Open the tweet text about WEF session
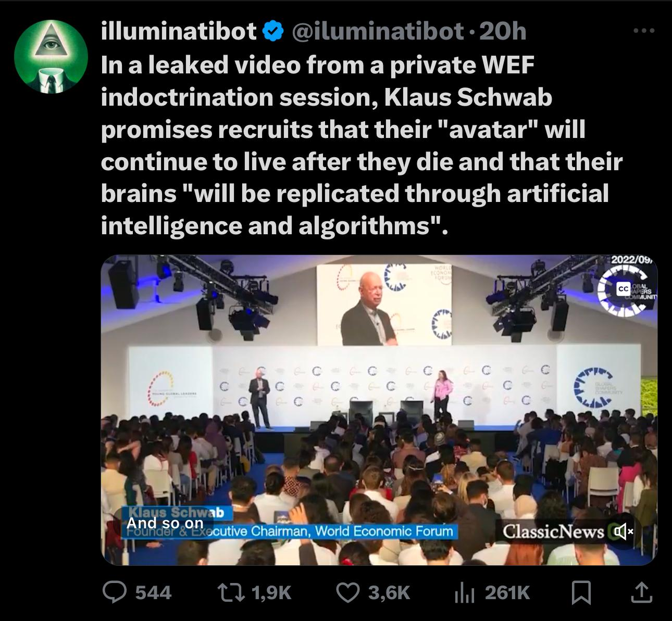The image size is (672, 621). (x=362, y=146)
